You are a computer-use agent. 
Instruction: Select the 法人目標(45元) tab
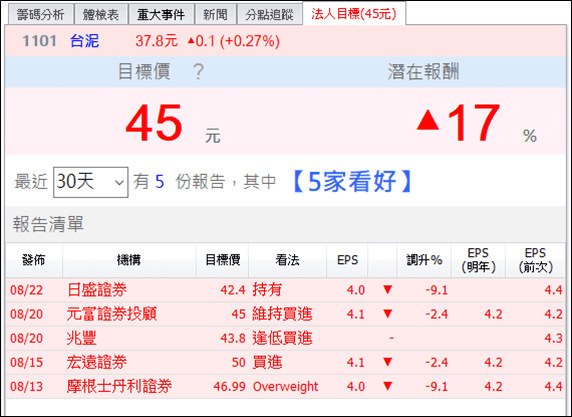[x=354, y=14]
